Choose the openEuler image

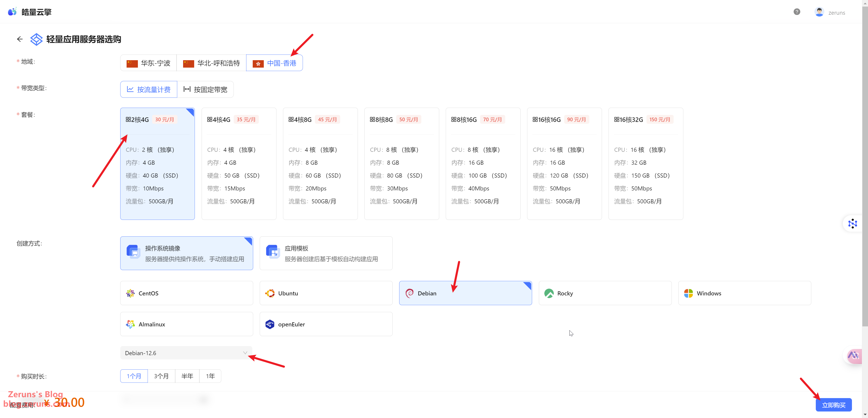[325, 324]
